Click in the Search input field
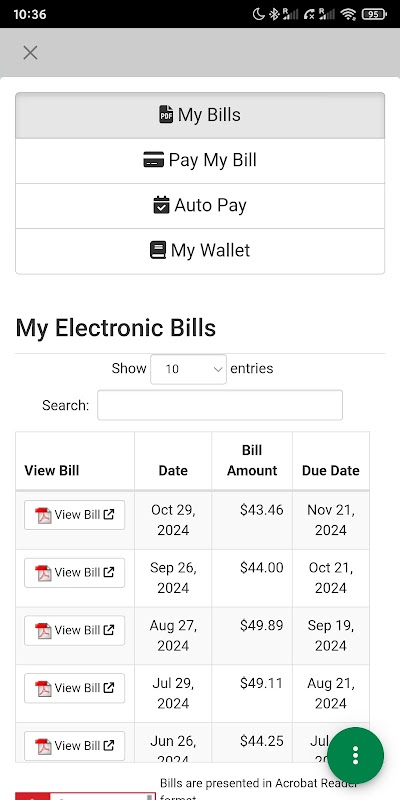This screenshot has height=800, width=400. tap(220, 405)
